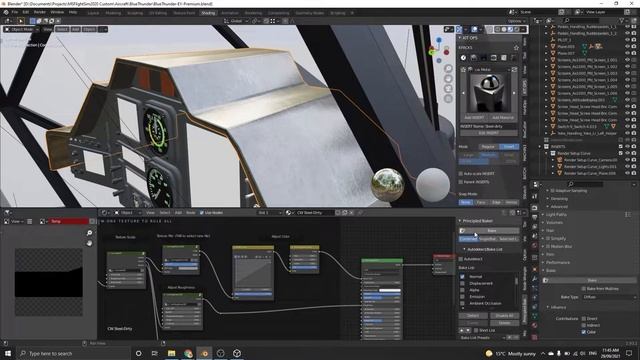Toggle the camera view gizmo button
The height and width of the screenshot is (360, 640).
449,89
